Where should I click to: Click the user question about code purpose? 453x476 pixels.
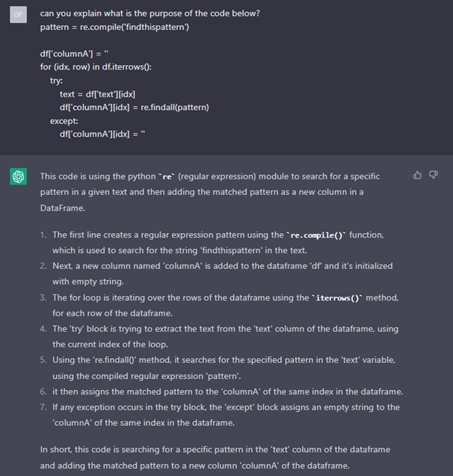point(150,13)
